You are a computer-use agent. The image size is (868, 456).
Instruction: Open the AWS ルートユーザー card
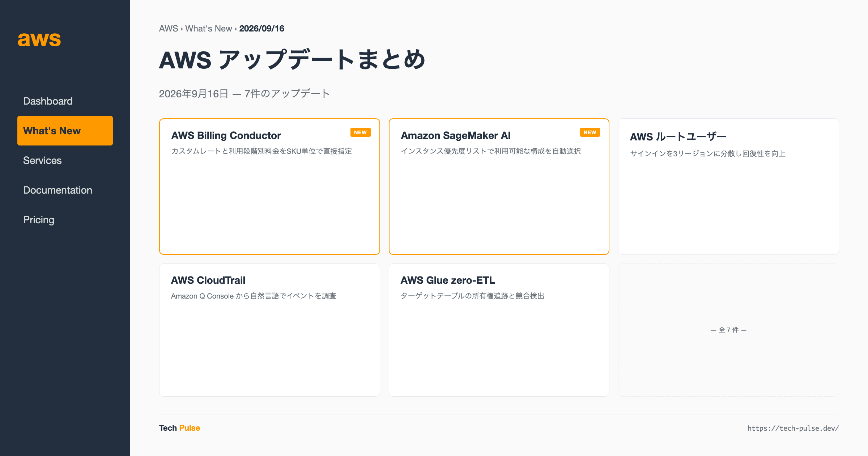728,186
